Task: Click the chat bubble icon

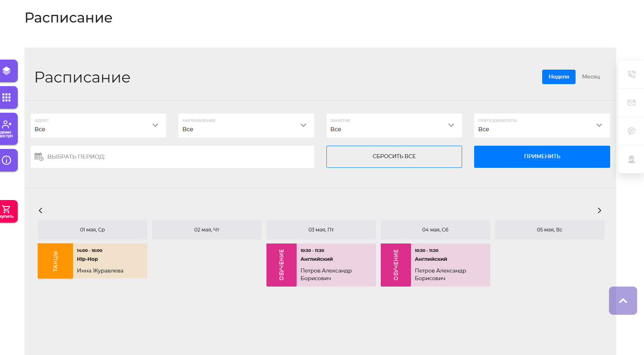Action: point(631,131)
